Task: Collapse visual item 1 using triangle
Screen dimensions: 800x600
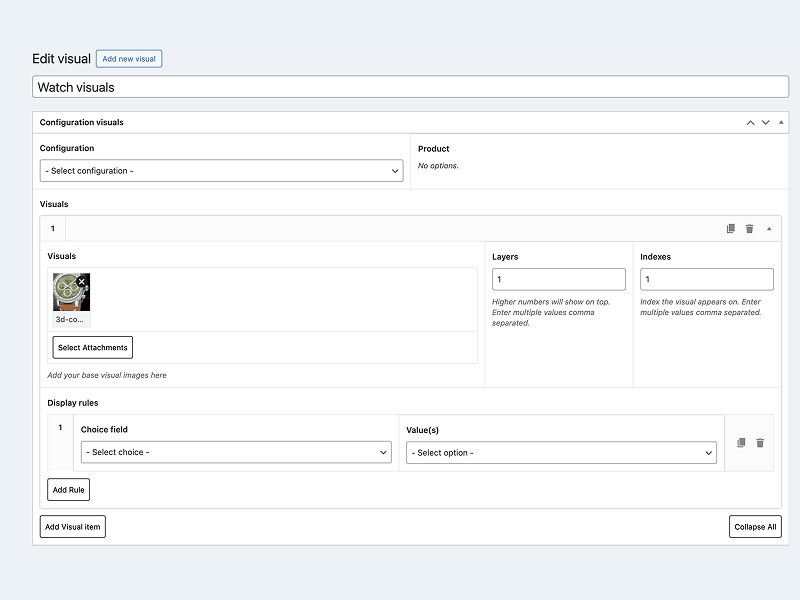Action: 769,229
